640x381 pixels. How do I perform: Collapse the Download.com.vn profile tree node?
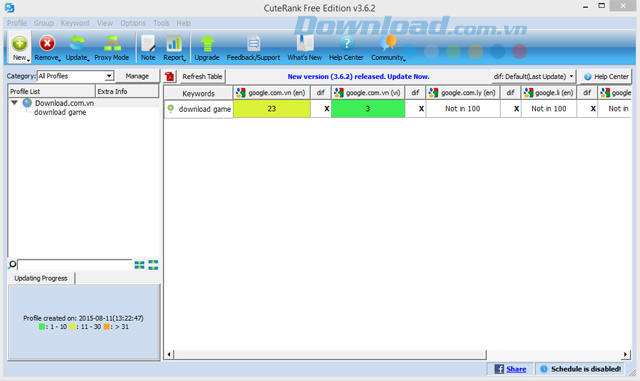[x=14, y=103]
